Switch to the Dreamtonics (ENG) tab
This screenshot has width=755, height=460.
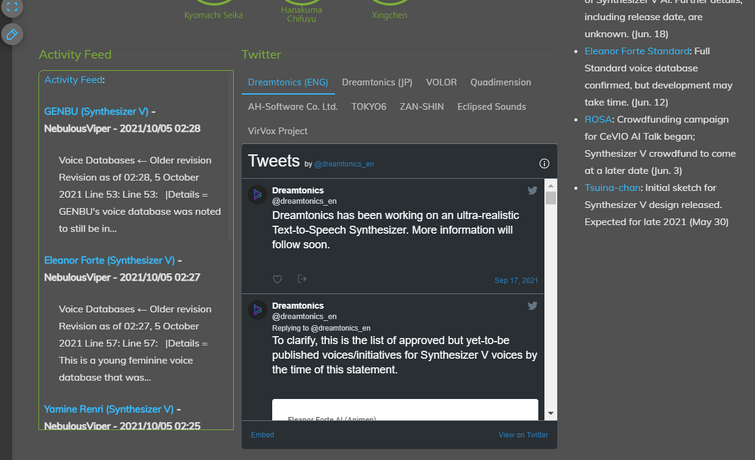coord(288,82)
